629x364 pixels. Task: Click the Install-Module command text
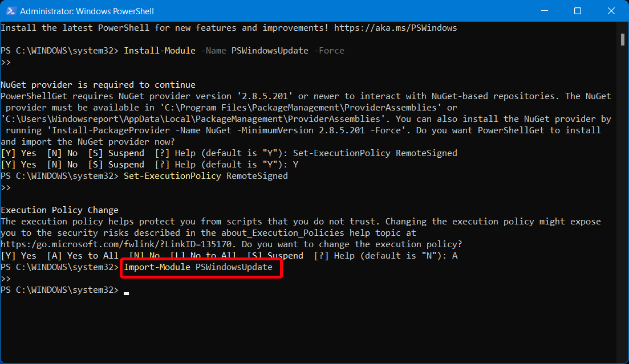tap(160, 50)
